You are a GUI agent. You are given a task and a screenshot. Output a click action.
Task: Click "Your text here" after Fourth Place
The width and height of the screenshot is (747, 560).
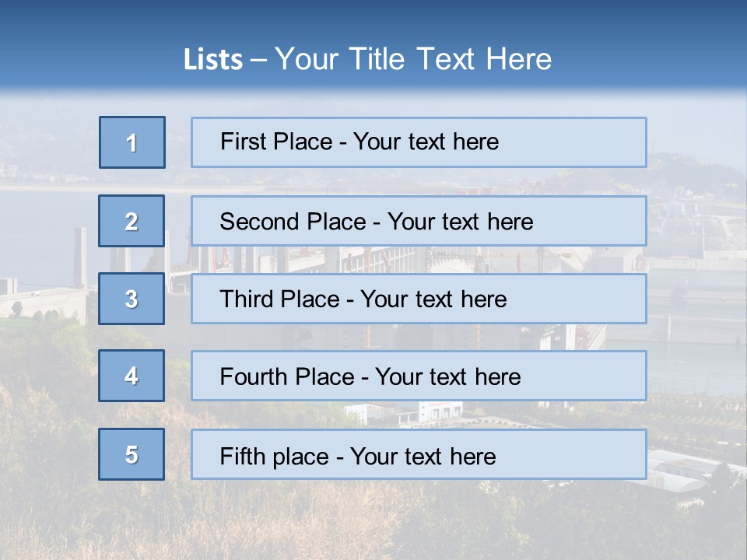click(448, 376)
